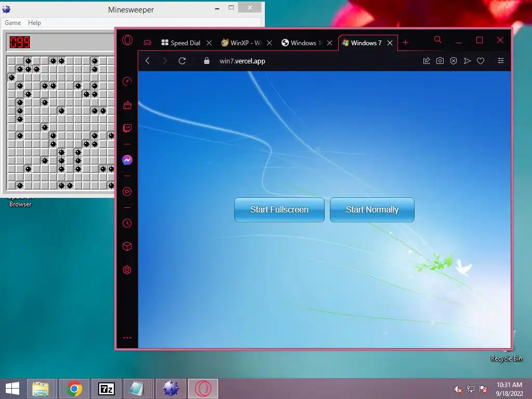This screenshot has height=399, width=532.
Task: Open the Windows Start button
Action: (12, 389)
